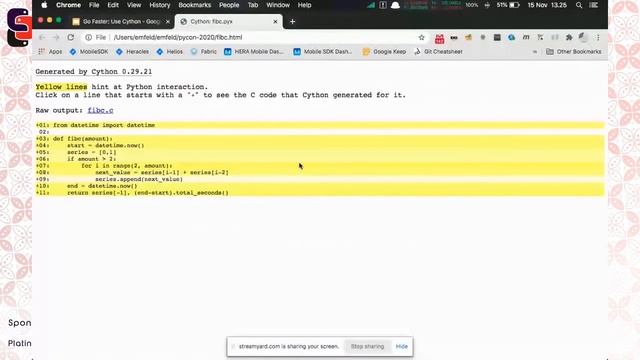Open the People menu
Viewport: 640px width, 360px height.
(229, 5)
